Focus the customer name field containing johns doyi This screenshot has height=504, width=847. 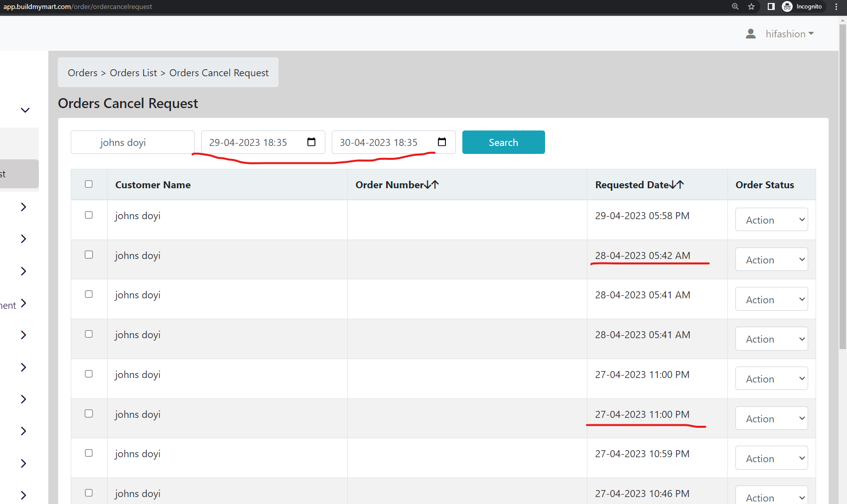133,142
